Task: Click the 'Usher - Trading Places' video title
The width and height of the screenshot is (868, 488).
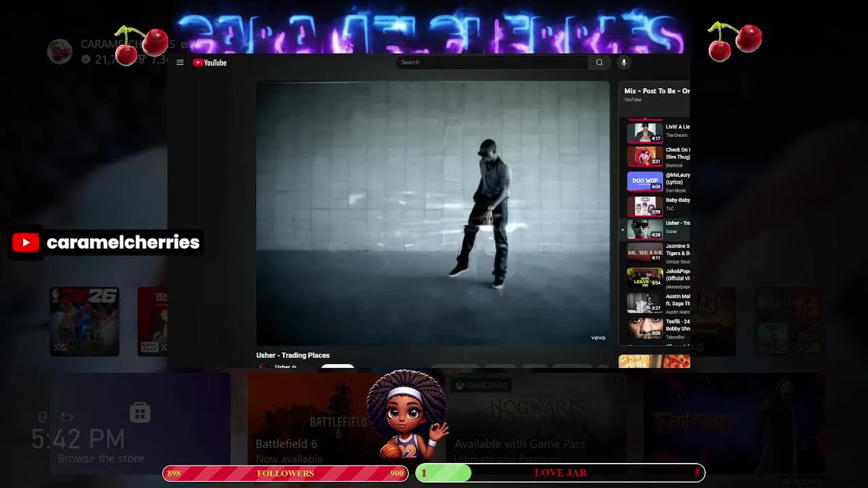Action: pyautogui.click(x=293, y=355)
